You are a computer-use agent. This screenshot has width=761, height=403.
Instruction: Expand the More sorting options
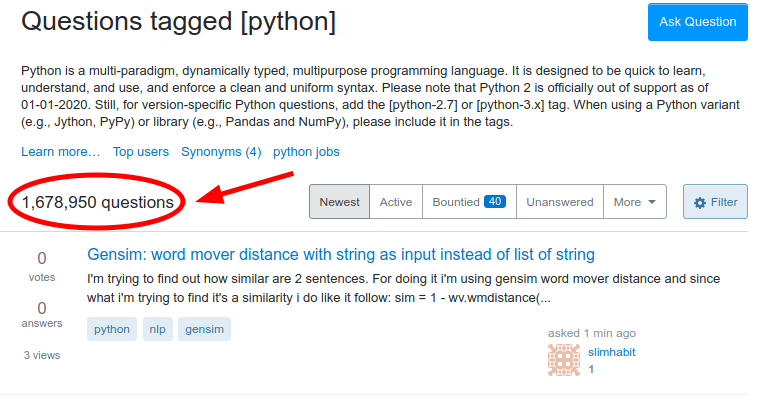click(x=635, y=202)
